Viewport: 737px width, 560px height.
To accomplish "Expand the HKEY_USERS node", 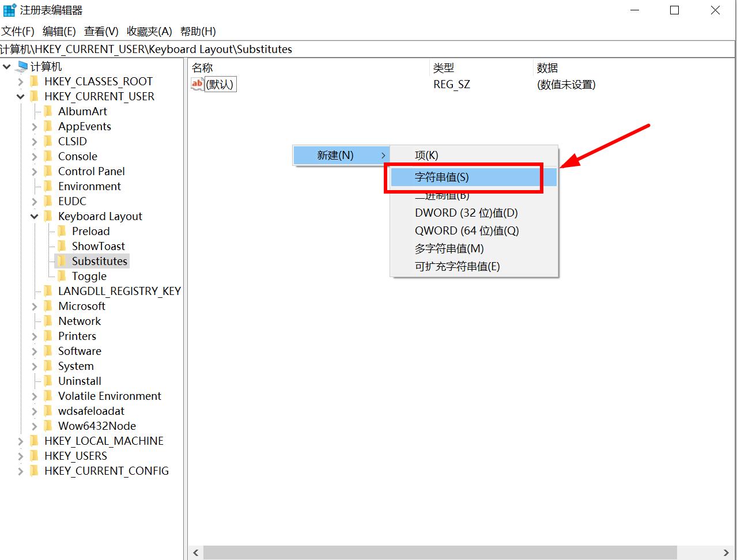I will (x=21, y=456).
